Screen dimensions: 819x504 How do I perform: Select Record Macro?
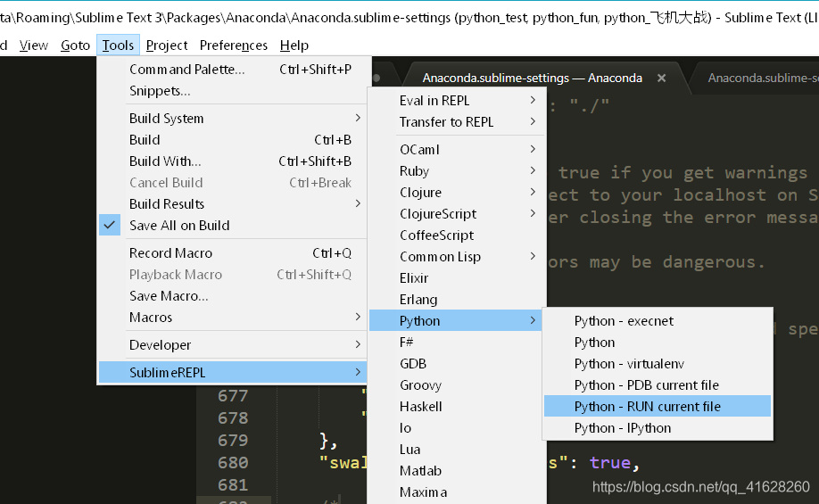(233, 253)
